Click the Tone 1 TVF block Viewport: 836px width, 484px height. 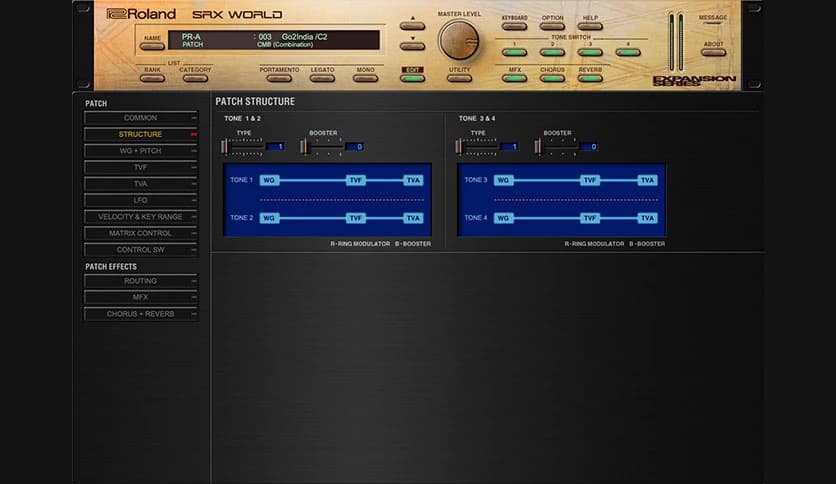(x=356, y=180)
